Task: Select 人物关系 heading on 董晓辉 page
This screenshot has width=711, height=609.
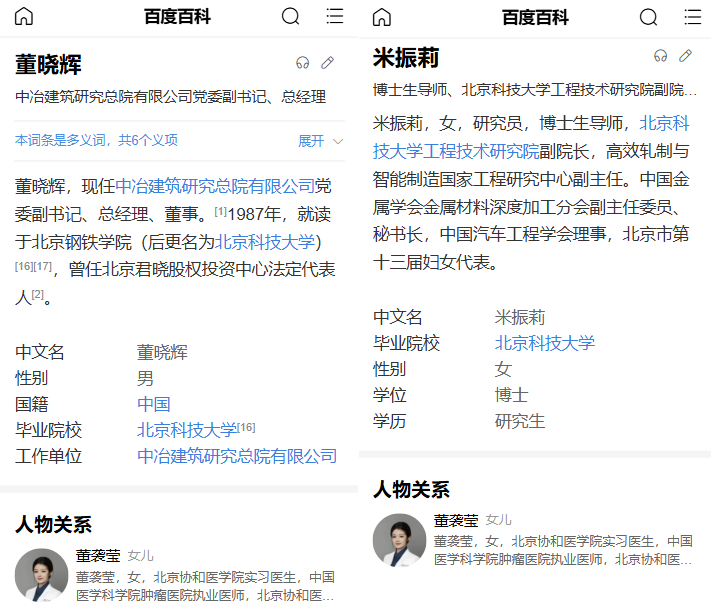Action: [53, 525]
